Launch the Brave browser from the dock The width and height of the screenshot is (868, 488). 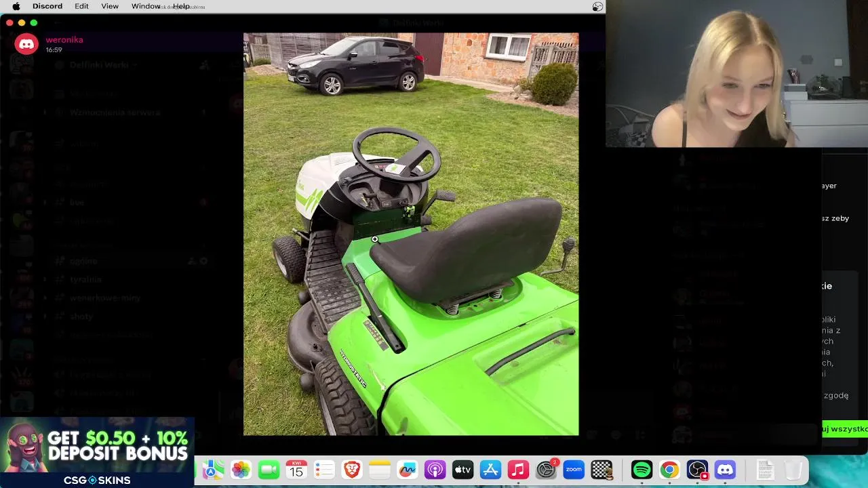pos(352,470)
